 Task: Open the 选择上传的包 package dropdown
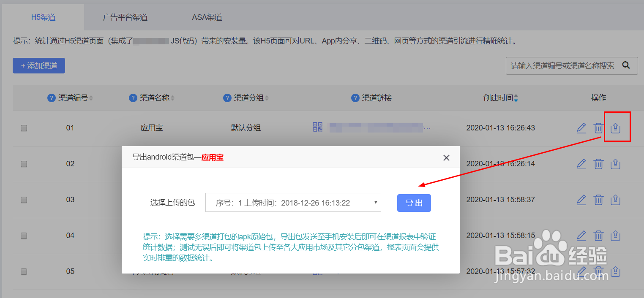click(293, 202)
